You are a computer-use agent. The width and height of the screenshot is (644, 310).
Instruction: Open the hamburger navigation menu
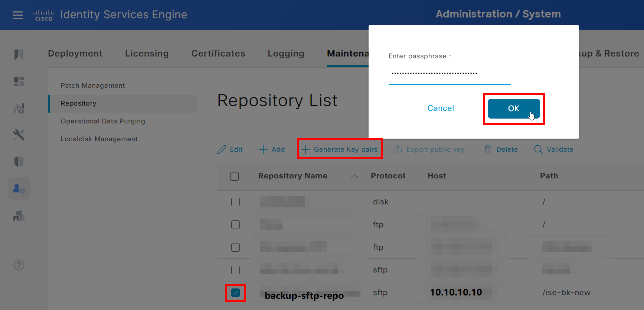click(17, 15)
